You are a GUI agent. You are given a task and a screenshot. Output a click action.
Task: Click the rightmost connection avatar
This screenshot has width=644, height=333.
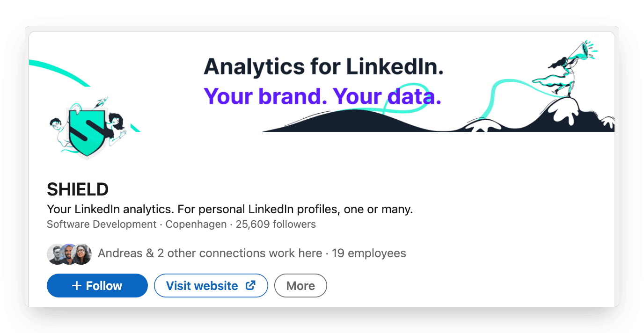tap(82, 254)
